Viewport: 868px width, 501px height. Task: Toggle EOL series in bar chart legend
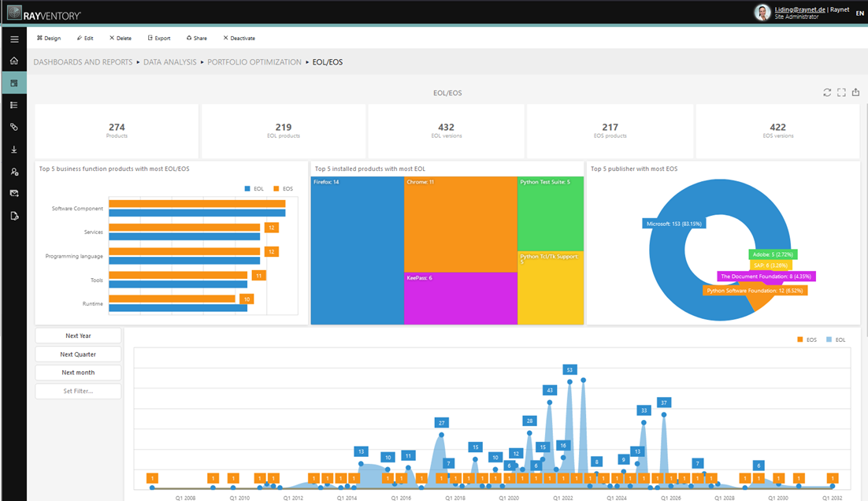click(x=254, y=189)
